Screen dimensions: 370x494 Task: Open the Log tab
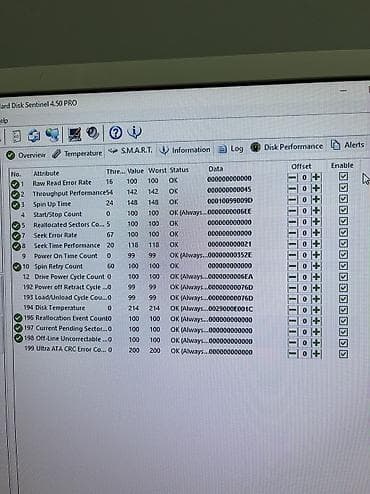point(231,149)
